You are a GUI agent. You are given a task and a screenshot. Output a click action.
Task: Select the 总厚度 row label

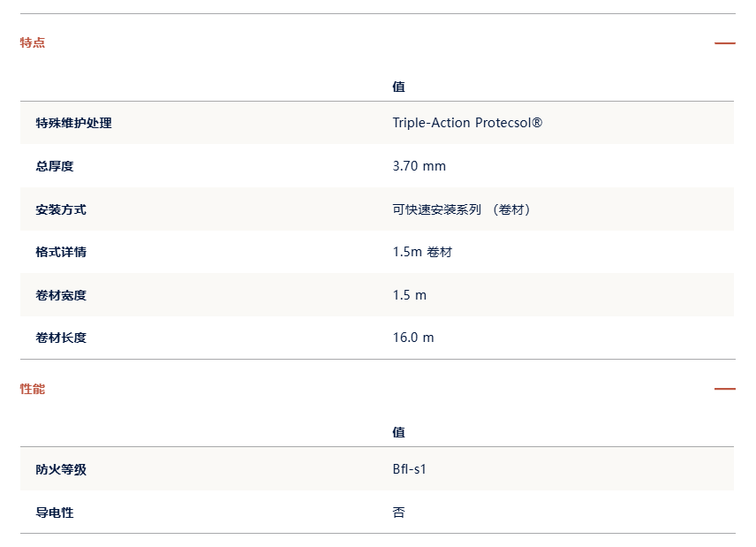(x=55, y=166)
